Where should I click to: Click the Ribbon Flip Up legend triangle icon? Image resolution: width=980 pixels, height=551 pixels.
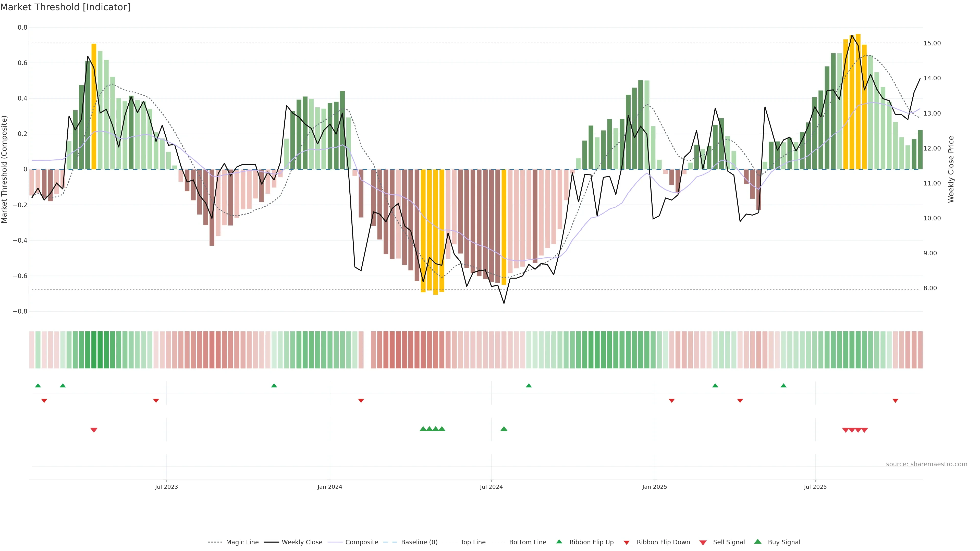click(559, 542)
